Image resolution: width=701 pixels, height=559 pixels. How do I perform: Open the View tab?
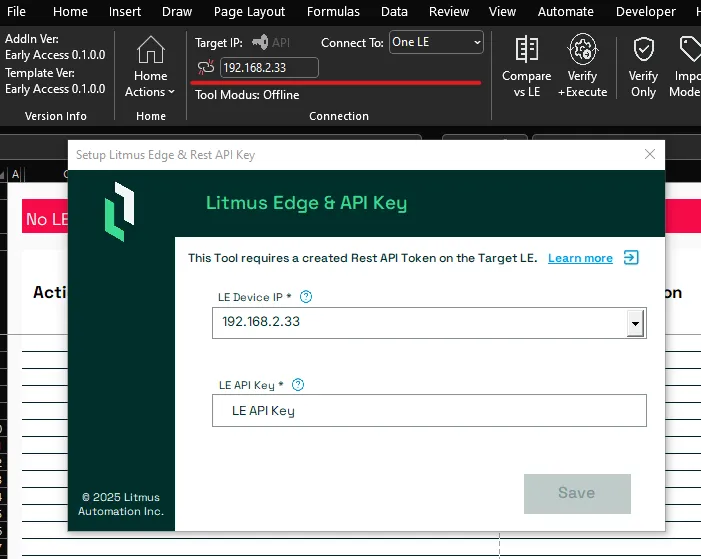tap(502, 12)
